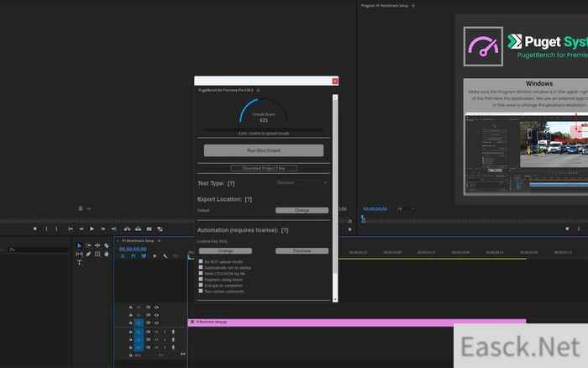
Task: Check Write CSV/JSON log file
Action: tap(201, 273)
